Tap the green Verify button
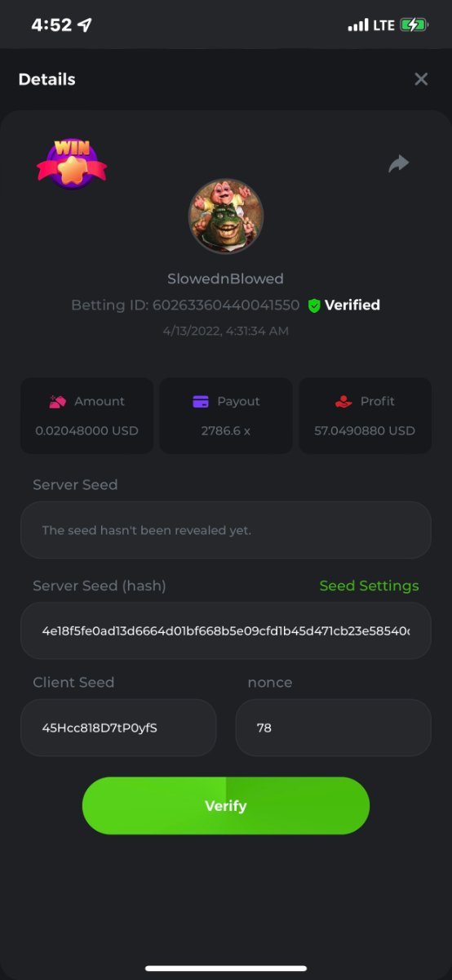This screenshot has height=980, width=452. click(226, 806)
